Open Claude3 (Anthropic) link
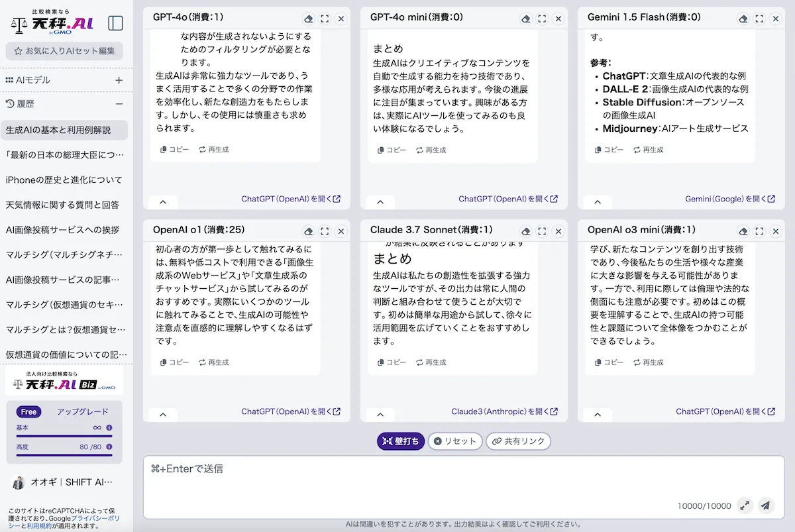Viewport: 795px width, 532px height. pyautogui.click(x=505, y=411)
